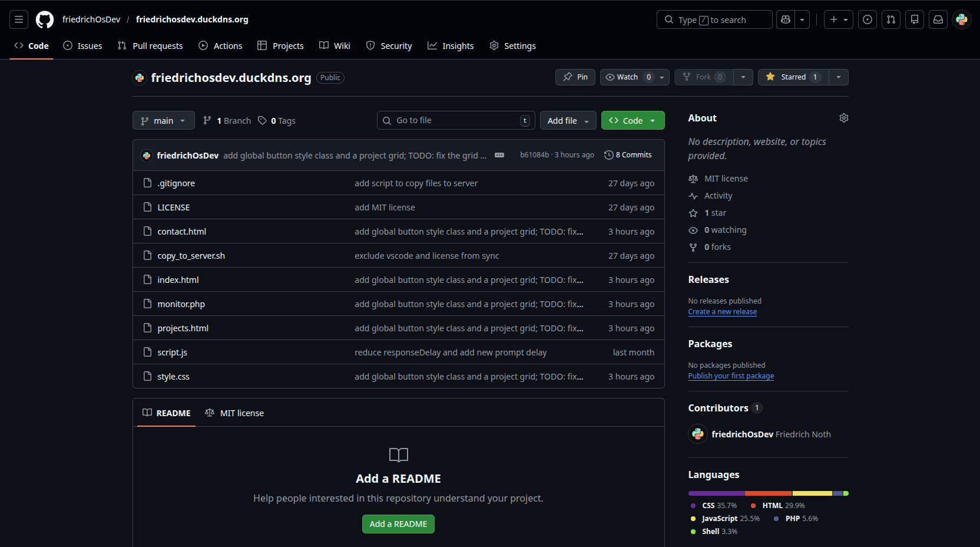Screen dimensions: 980x547
Task: Toggle the Starred button
Action: [793, 77]
